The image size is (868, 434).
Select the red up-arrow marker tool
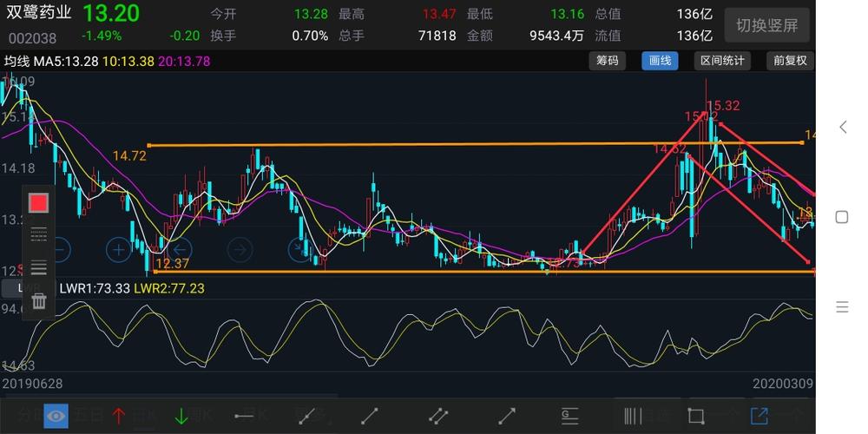118,416
